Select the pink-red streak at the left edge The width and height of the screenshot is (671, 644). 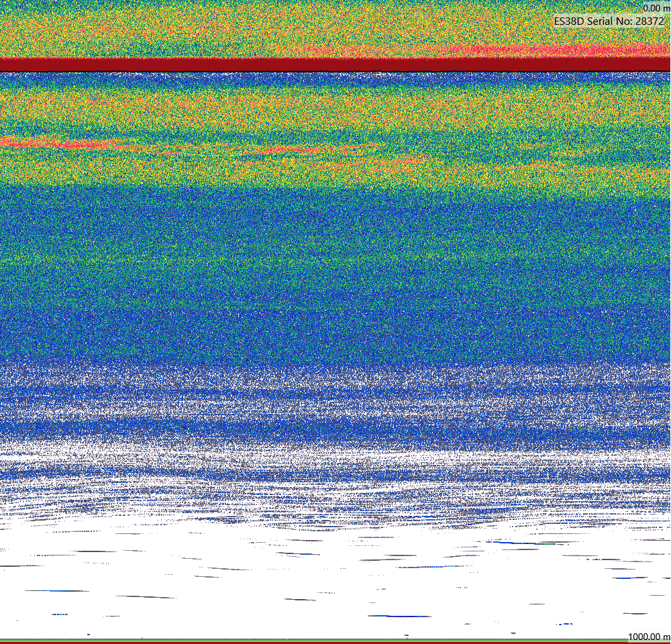pyautogui.click(x=64, y=144)
